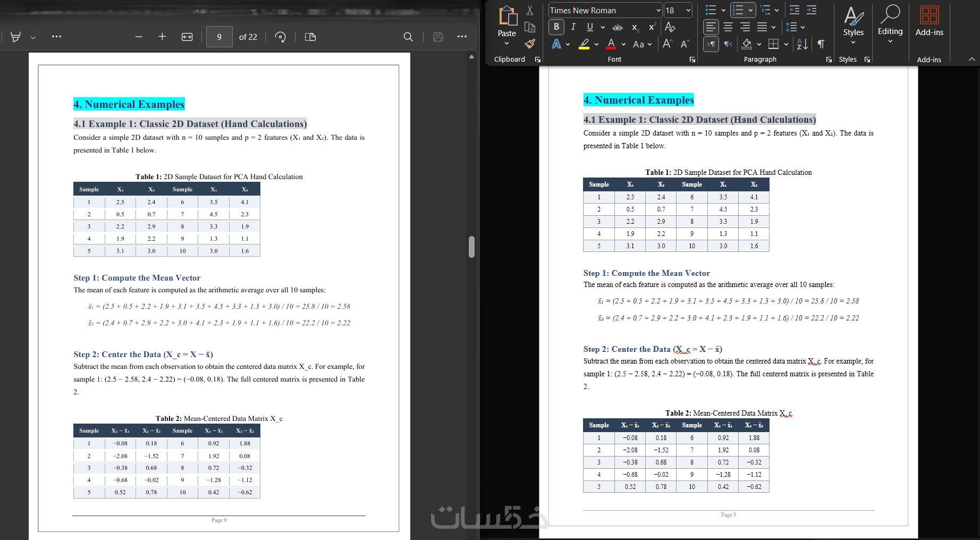Align text right
Viewport: 980px width, 540px height.
point(745,27)
